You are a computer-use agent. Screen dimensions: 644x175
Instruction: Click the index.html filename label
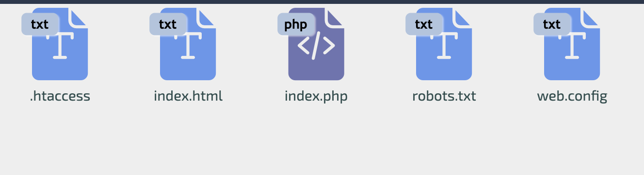[188, 96]
